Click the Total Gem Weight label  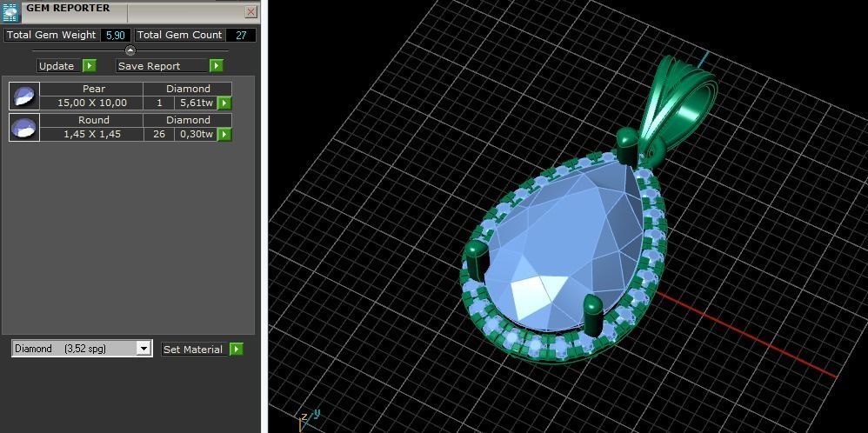pos(51,35)
